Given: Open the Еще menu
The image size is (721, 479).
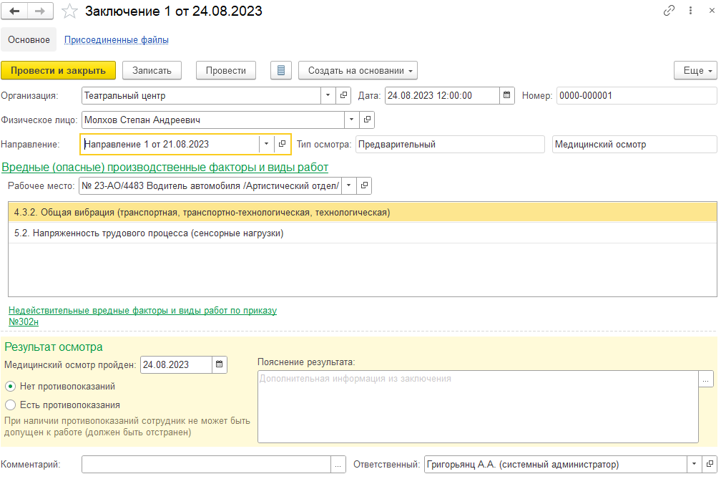Looking at the screenshot, I should pyautogui.click(x=695, y=71).
